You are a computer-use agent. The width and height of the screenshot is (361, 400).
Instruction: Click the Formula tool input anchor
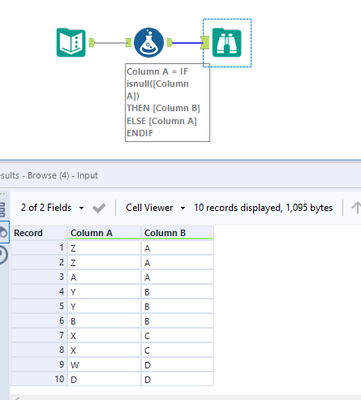[128, 43]
